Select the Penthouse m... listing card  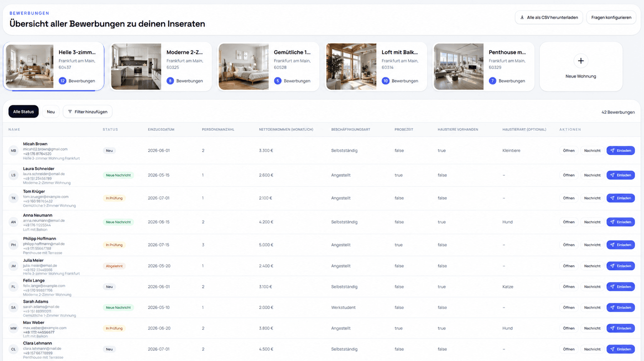[483, 67]
